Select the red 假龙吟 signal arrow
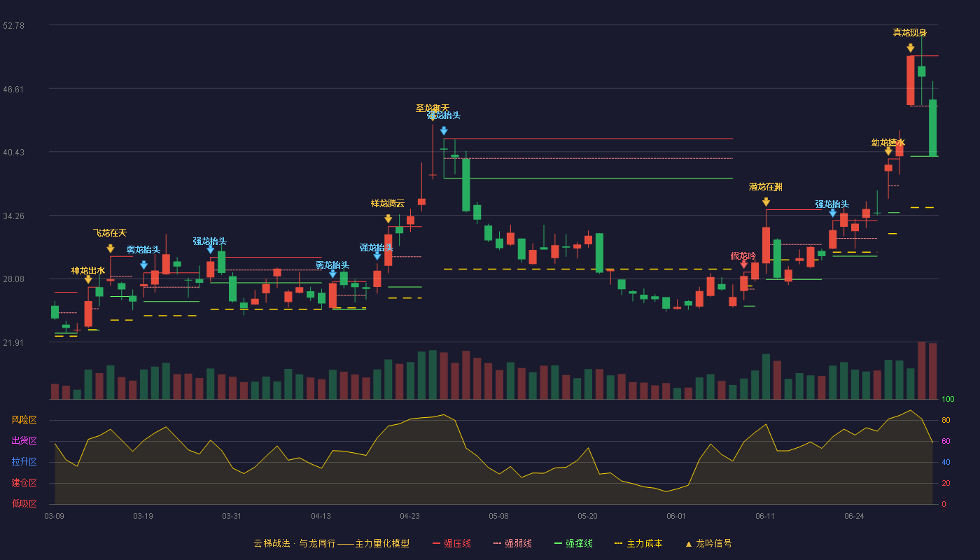Screen dimensions: 980x560 (744, 264)
